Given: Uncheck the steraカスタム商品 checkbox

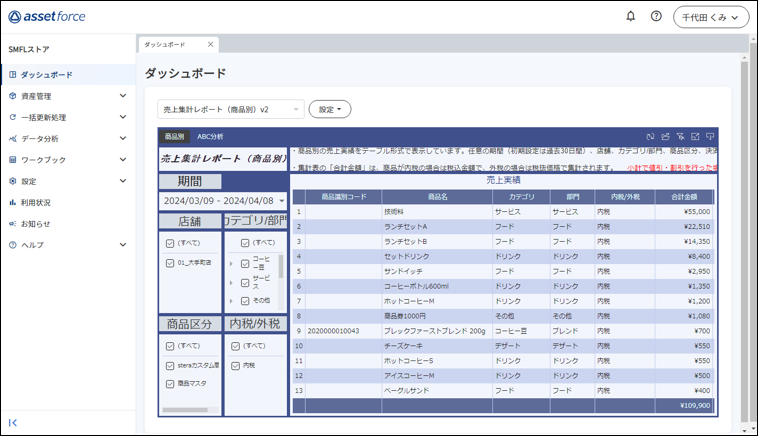Looking at the screenshot, I should point(170,366).
